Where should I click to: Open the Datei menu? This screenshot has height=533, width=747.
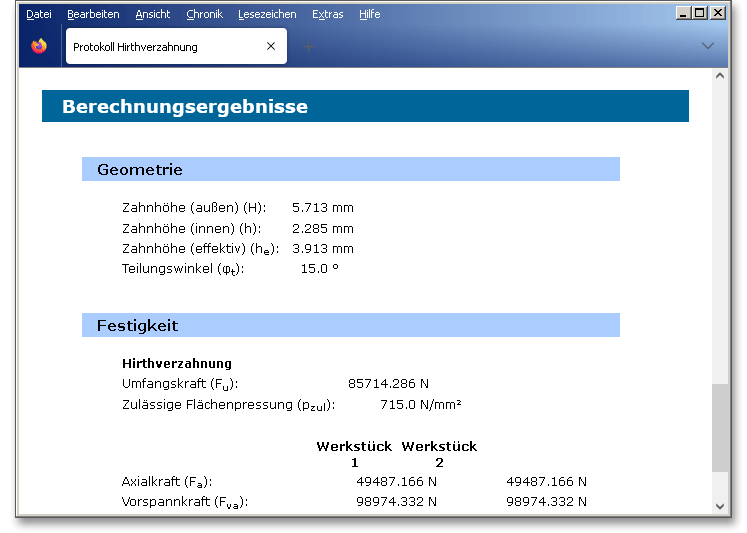(x=39, y=14)
